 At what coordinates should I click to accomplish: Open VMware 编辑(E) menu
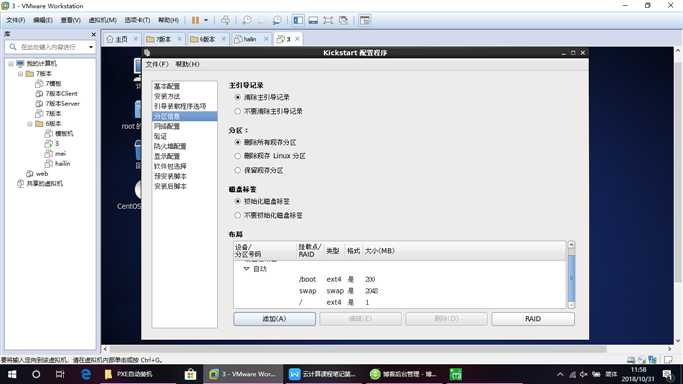coord(43,20)
